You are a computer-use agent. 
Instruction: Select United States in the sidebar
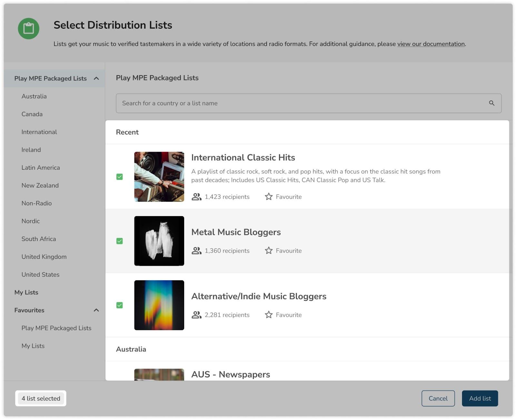click(40, 275)
